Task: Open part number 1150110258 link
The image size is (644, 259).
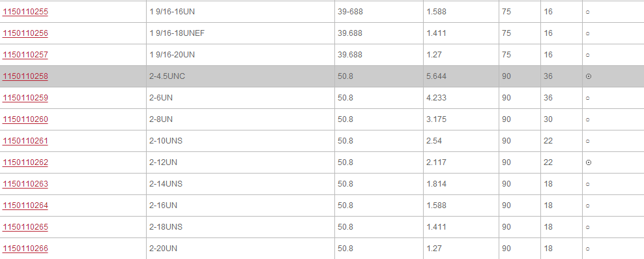Action: [x=25, y=76]
